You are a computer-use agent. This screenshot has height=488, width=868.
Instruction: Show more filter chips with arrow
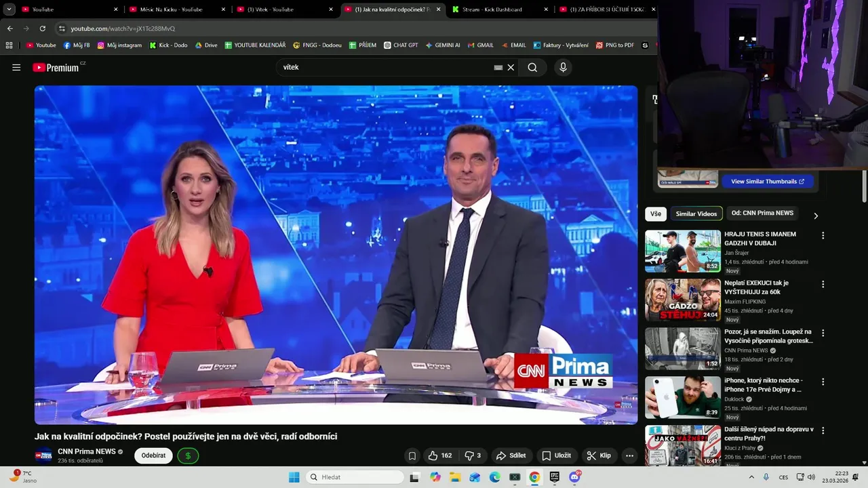click(x=816, y=216)
